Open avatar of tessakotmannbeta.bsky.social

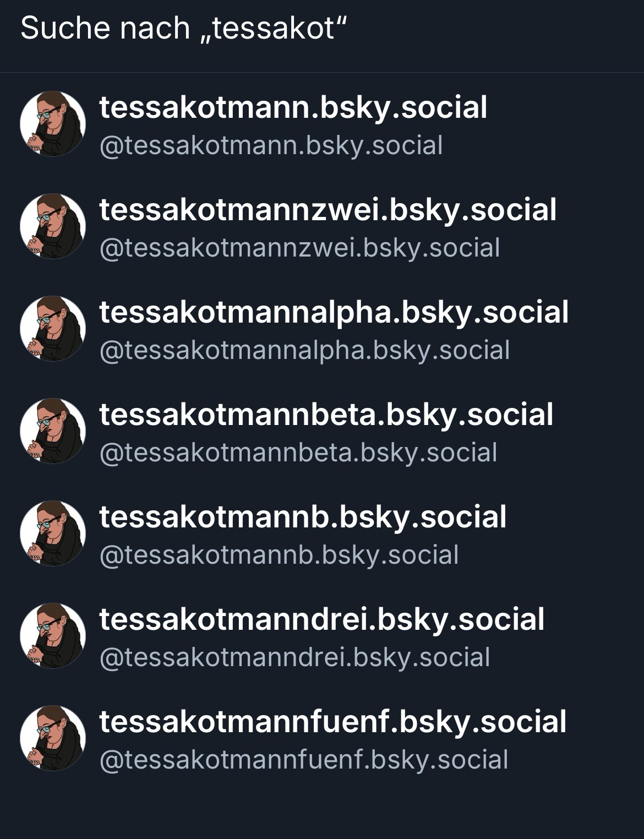pyautogui.click(x=53, y=431)
